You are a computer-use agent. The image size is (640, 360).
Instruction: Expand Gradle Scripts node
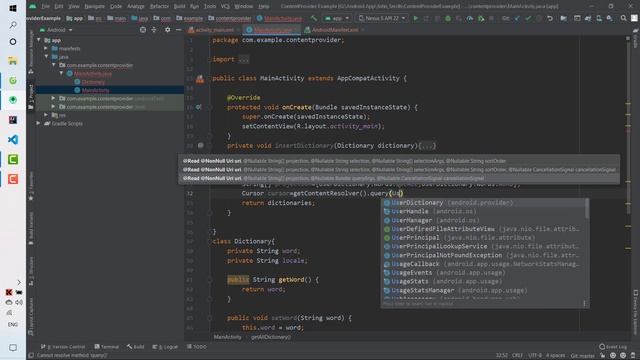pyautogui.click(x=39, y=123)
